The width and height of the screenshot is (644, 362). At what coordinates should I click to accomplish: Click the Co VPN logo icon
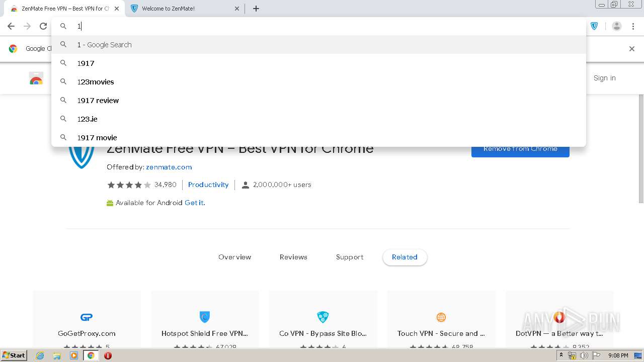(323, 317)
